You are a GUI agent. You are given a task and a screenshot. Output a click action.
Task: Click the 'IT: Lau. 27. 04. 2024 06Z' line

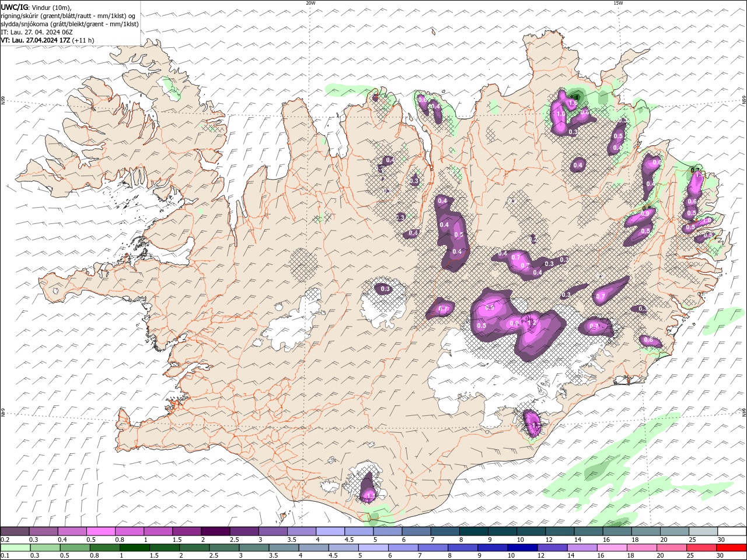37,32
